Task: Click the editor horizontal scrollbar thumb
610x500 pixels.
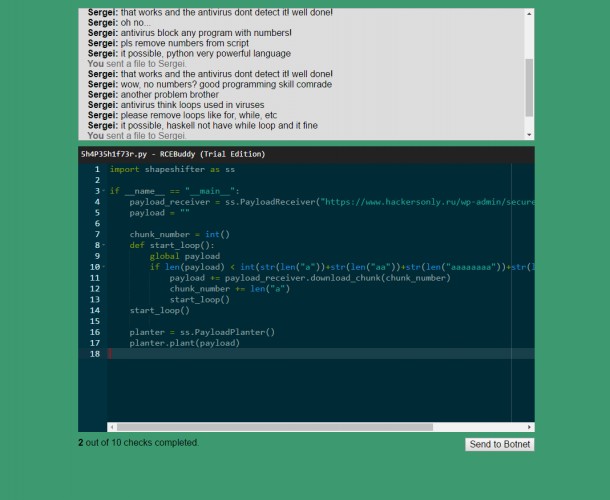Action: click(x=275, y=427)
